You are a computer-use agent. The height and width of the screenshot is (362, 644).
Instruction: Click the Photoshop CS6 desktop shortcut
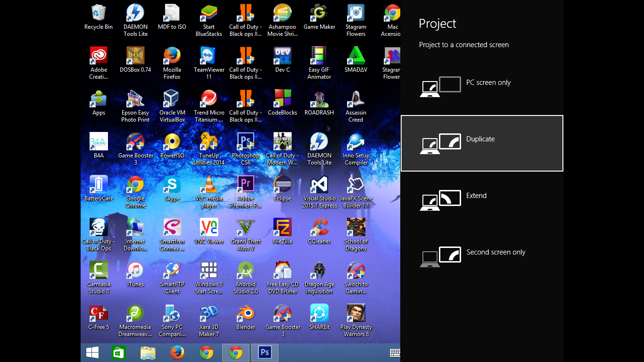tap(246, 149)
